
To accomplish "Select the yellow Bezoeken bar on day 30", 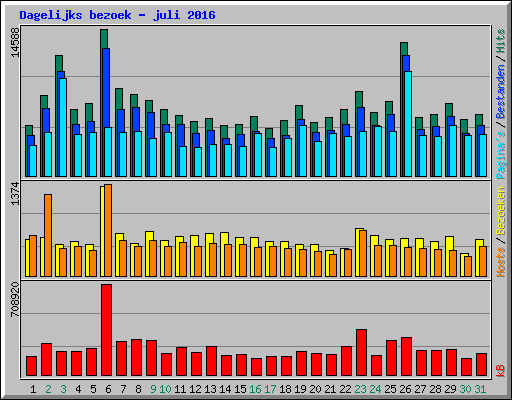I will tap(462, 265).
